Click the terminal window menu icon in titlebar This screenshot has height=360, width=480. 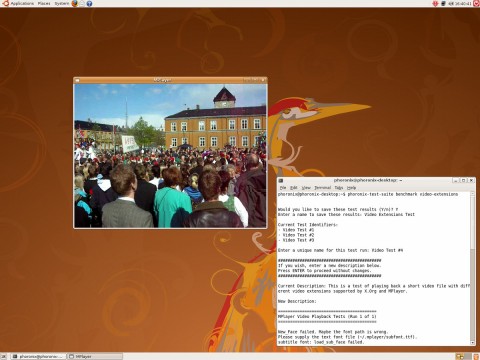[281, 181]
